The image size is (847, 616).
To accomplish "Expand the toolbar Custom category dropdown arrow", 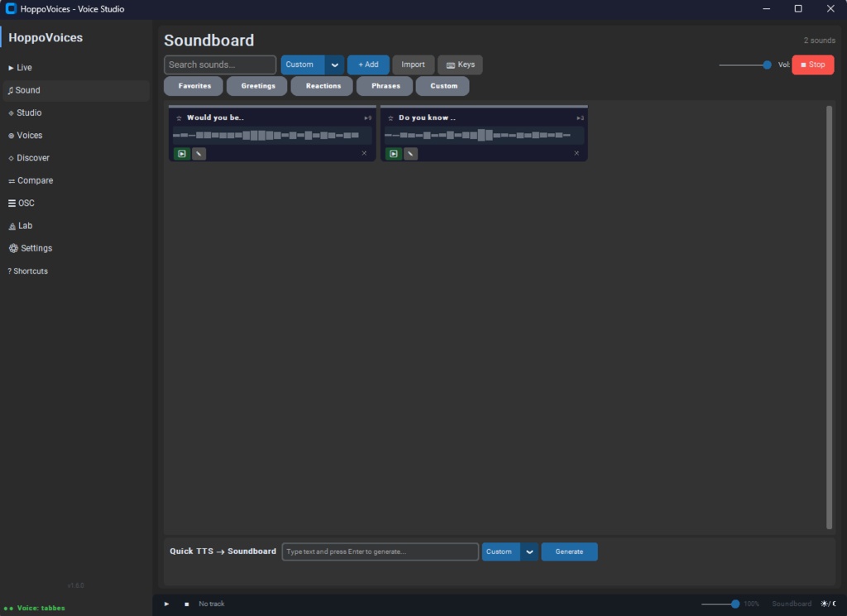I will 334,64.
